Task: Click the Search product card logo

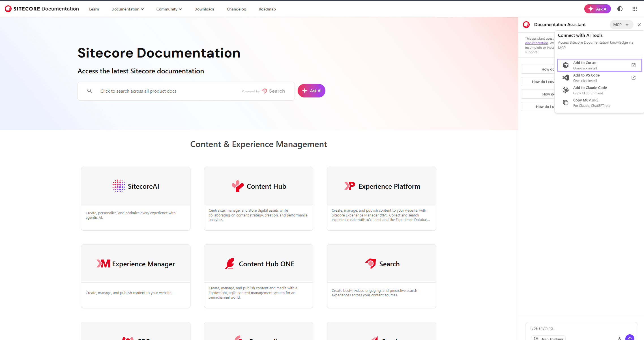Action: [370, 263]
